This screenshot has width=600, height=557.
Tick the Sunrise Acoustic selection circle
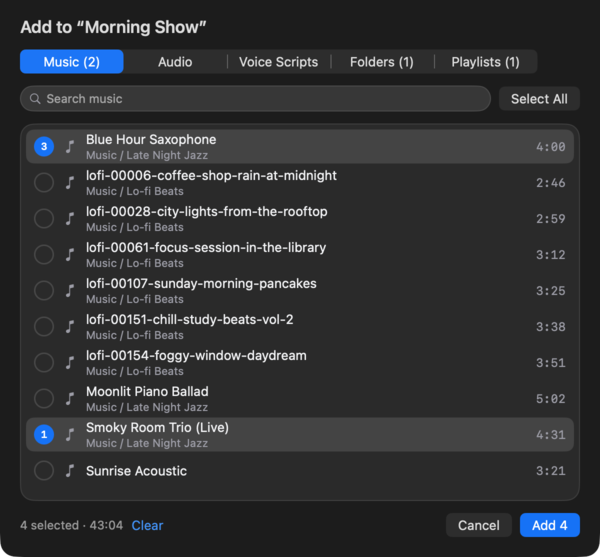(44, 470)
